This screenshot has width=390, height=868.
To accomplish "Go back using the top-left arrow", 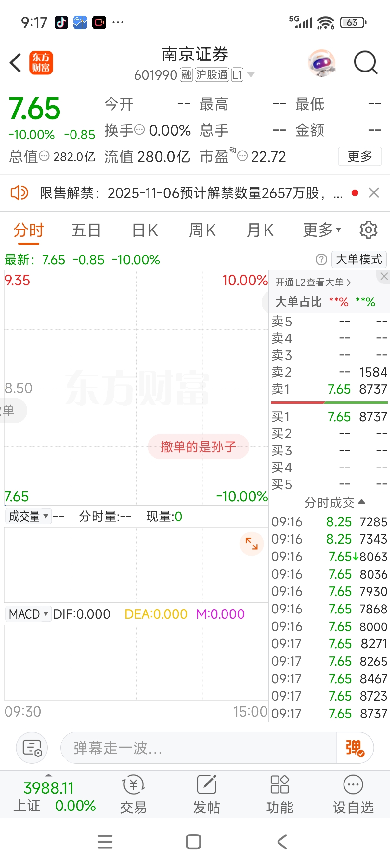I will (16, 63).
